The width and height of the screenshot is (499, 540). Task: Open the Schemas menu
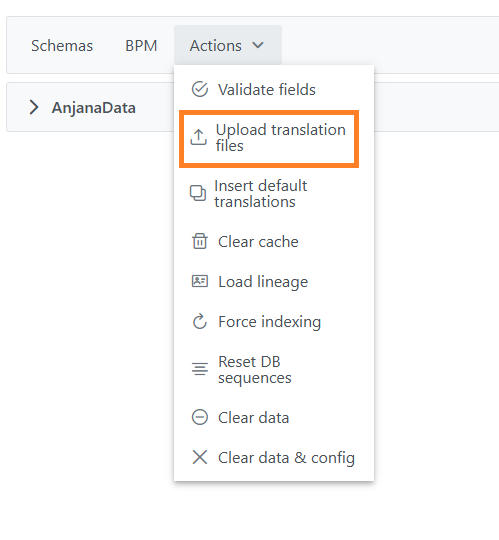coord(62,45)
